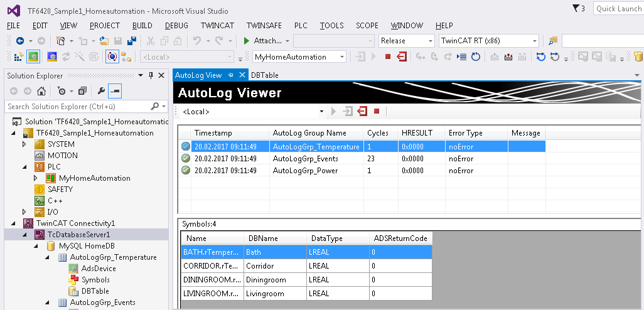Viewport: 644px width, 310px height.
Task: Toggle Auto Hide pin for Solution Explorer
Action: click(151, 75)
